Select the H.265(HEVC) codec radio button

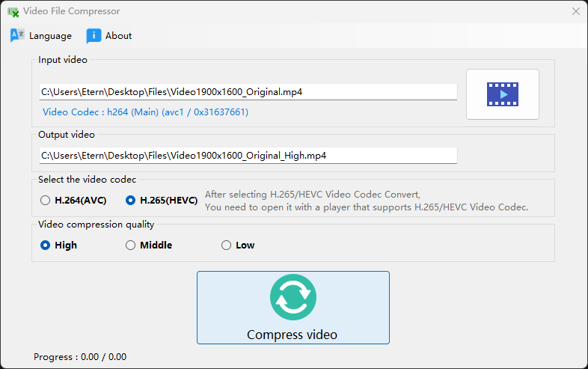(162, 201)
